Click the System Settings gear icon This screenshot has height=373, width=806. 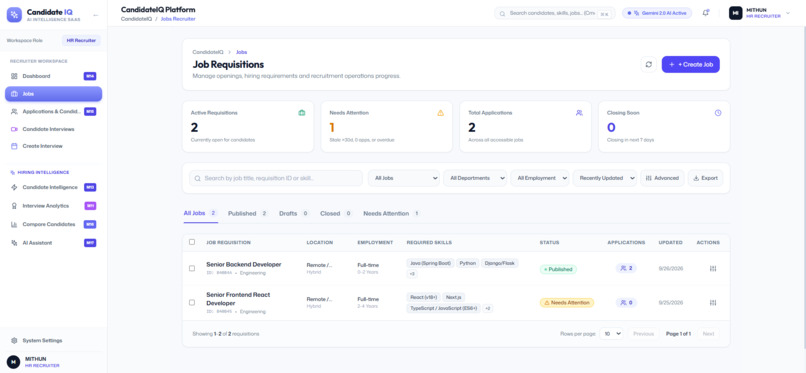[x=14, y=340]
